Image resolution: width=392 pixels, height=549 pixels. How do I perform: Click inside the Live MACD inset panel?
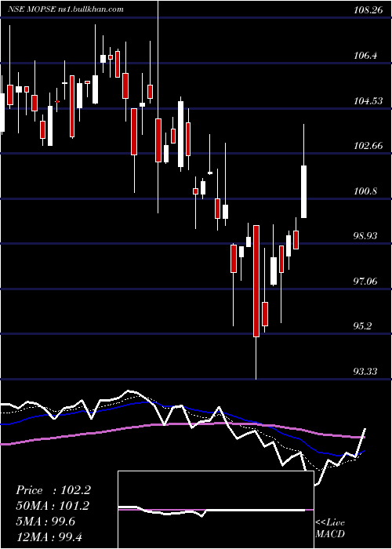216,510
